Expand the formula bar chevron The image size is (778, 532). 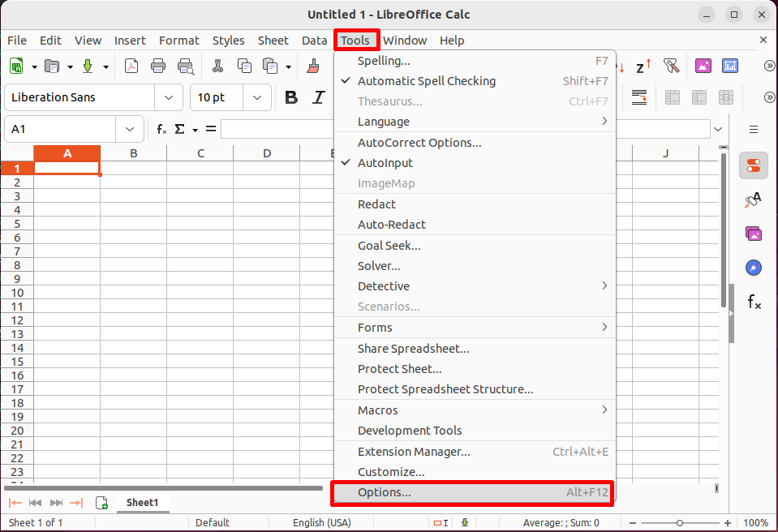(718, 130)
